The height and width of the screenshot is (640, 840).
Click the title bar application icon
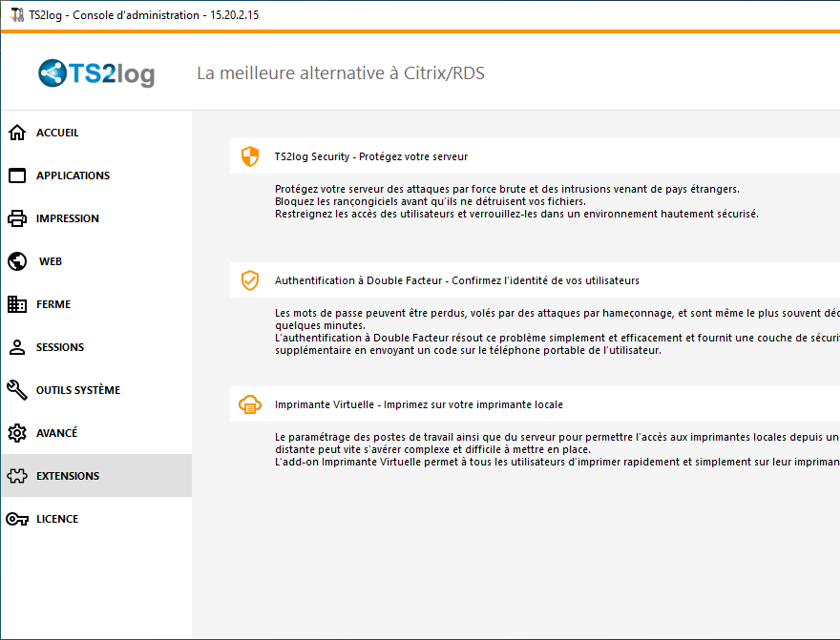[17, 15]
